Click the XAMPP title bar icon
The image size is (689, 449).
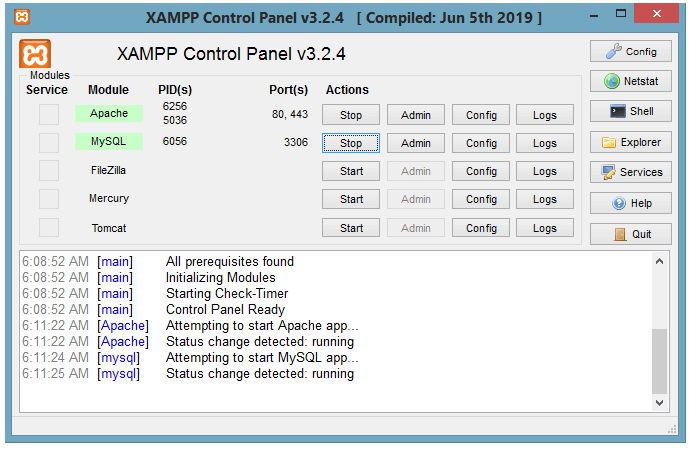point(22,17)
